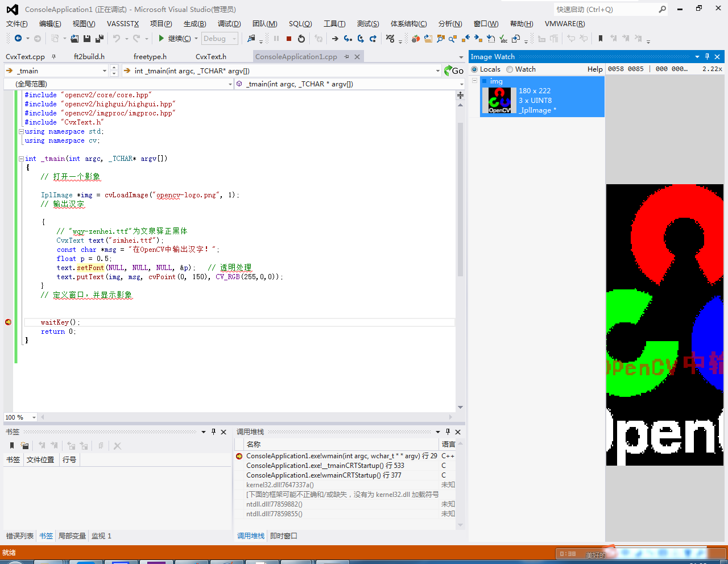
Task: Click the breakpoint marker beside waitKey line
Action: pyautogui.click(x=8, y=322)
